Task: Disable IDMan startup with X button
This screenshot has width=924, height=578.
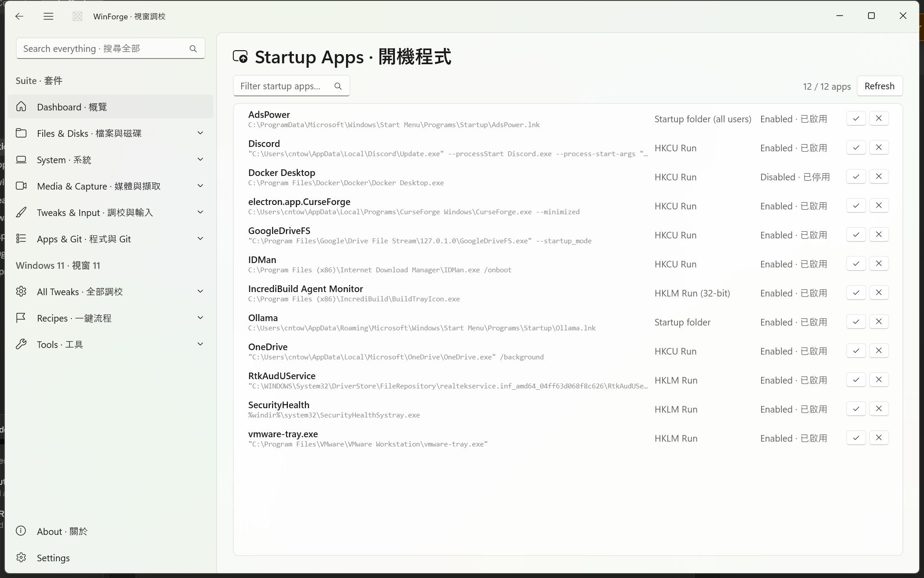Action: point(879,263)
